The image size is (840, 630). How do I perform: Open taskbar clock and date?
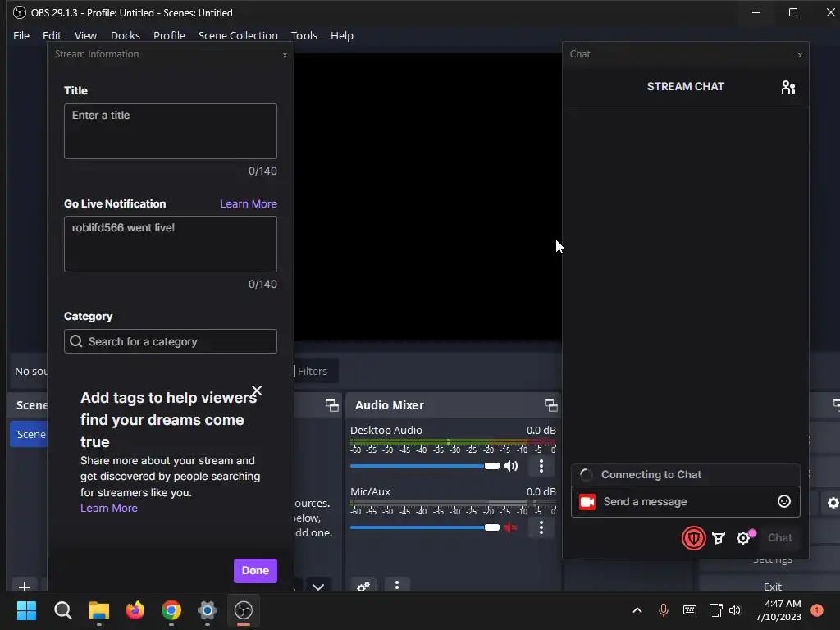click(778, 610)
